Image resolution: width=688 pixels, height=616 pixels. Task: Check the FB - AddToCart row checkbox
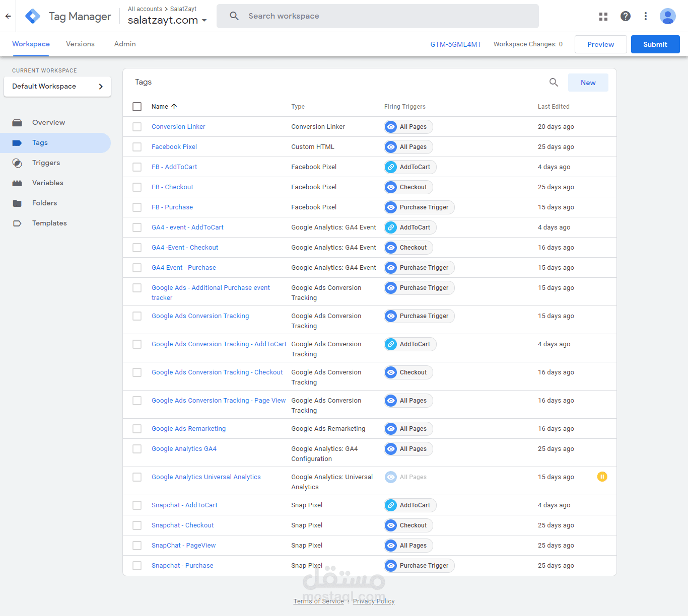137,167
